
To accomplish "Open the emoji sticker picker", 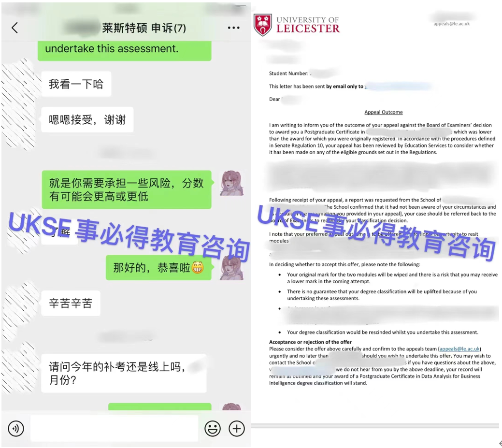I will (x=213, y=429).
